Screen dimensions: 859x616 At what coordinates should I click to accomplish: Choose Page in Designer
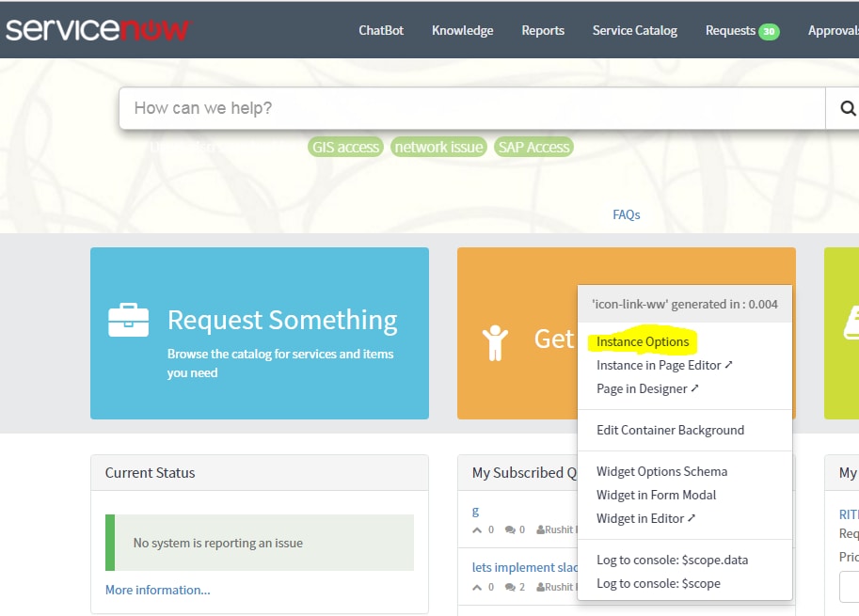pos(647,388)
